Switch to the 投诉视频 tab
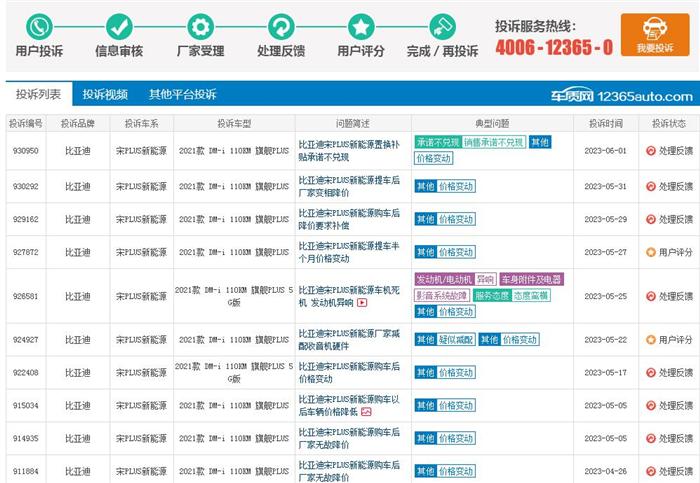This screenshot has height=483, width=700. tap(105, 94)
